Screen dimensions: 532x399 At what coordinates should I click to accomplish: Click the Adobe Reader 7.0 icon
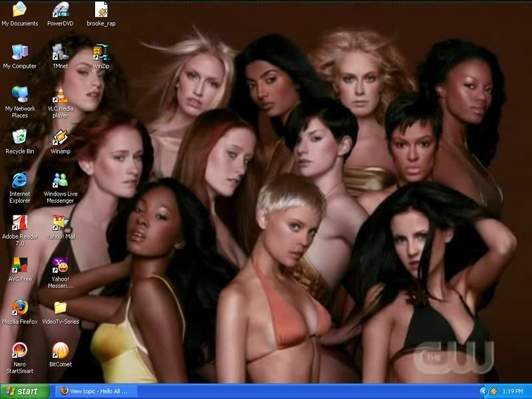point(20,223)
